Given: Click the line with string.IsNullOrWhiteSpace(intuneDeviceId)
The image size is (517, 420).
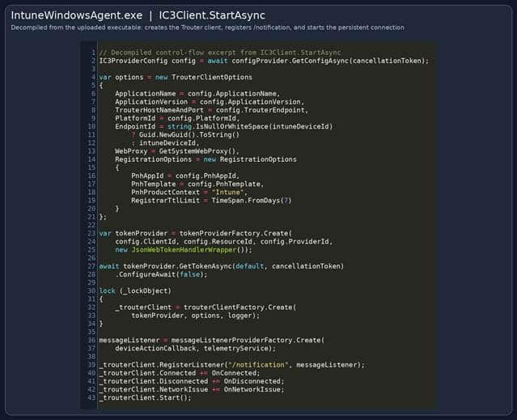Looking at the screenshot, I should (x=224, y=126).
